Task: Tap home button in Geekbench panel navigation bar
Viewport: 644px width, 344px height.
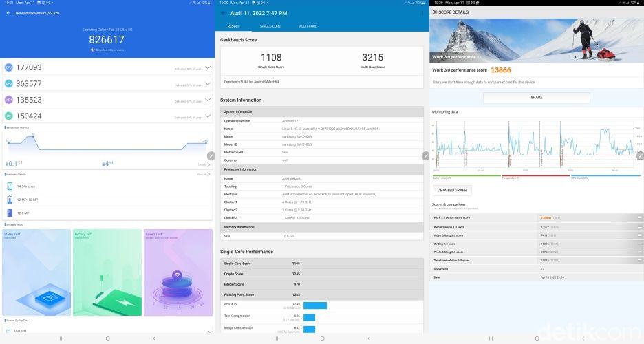Action: tap(323, 338)
